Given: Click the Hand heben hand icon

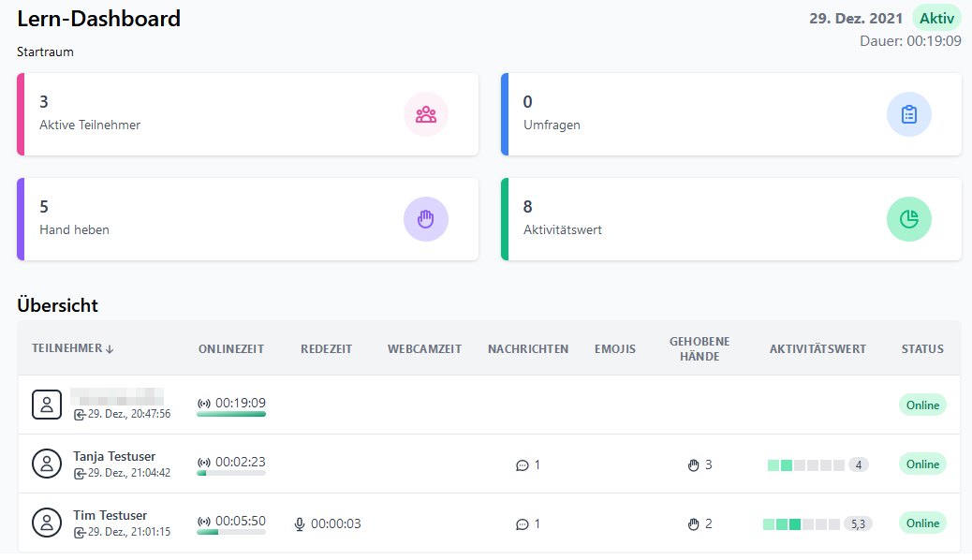Looking at the screenshot, I should [426, 219].
